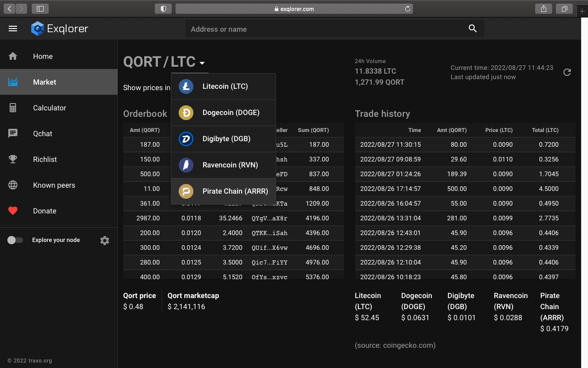Click the Exqlorer cube logo
The height and width of the screenshot is (368, 588).
(37, 29)
